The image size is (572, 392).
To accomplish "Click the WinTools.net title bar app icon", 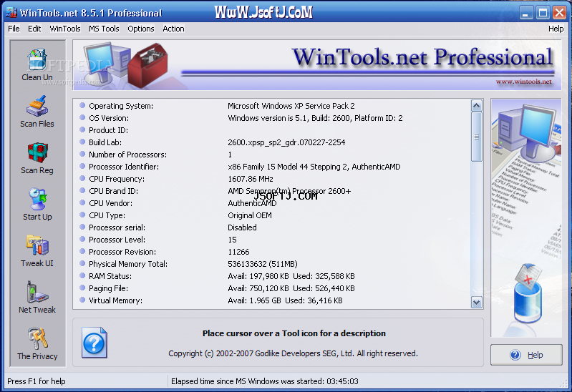I will (11, 13).
